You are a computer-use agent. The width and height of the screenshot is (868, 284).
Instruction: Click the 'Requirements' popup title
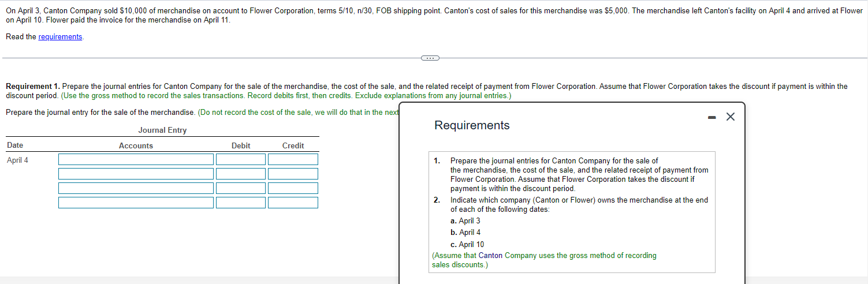(472, 125)
